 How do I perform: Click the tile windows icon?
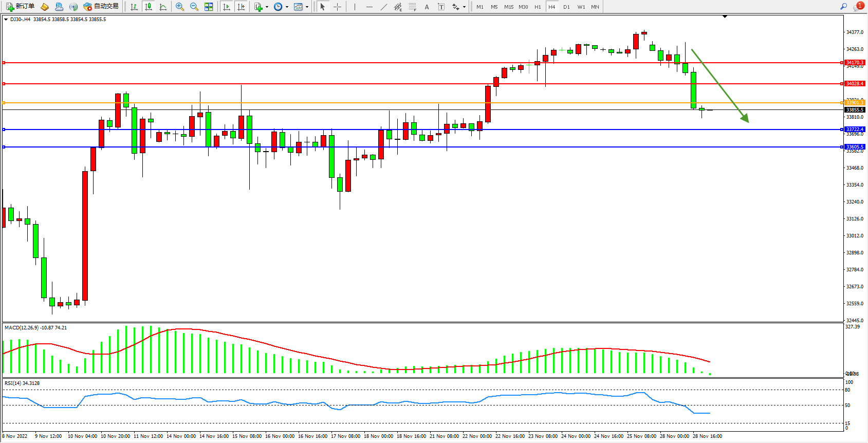pyautogui.click(x=209, y=7)
